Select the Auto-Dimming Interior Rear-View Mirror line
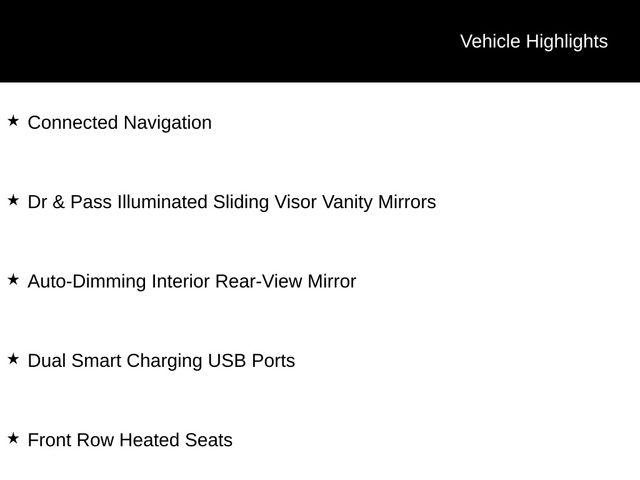Image resolution: width=640 pixels, height=480 pixels. point(191,281)
